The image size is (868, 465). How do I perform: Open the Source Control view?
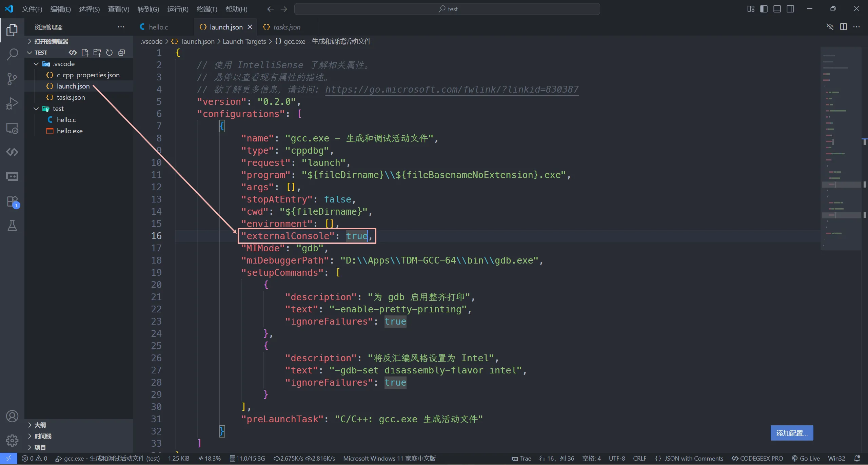click(x=12, y=79)
